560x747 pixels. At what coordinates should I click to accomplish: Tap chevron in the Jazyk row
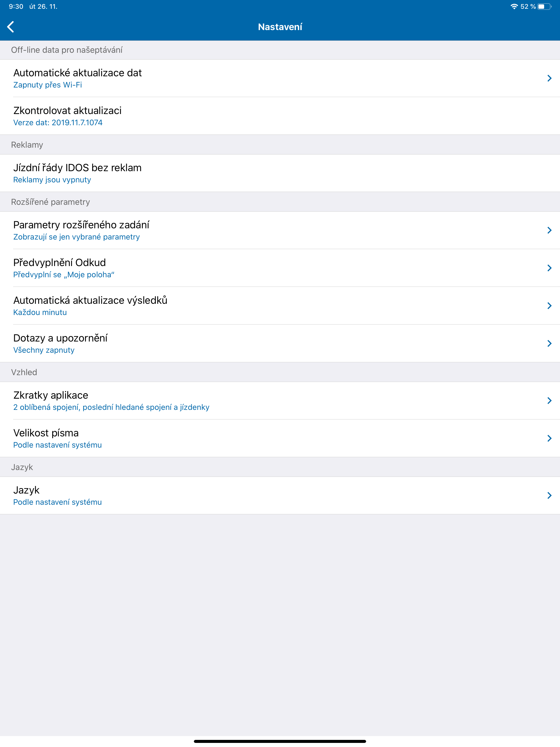coord(549,495)
